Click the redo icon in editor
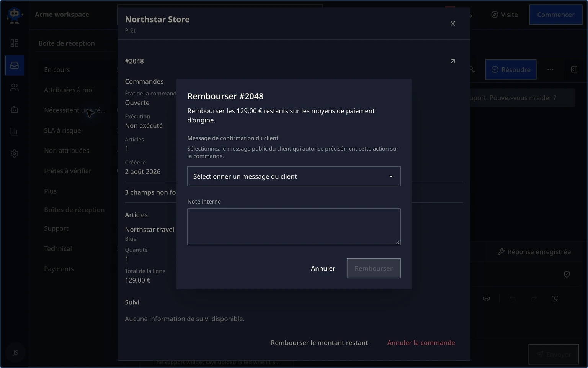588x368 pixels. (534, 299)
